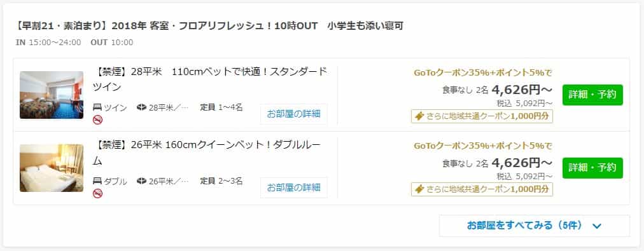Click the room size icon for 26平米
The image size is (644, 251).
pyautogui.click(x=142, y=181)
